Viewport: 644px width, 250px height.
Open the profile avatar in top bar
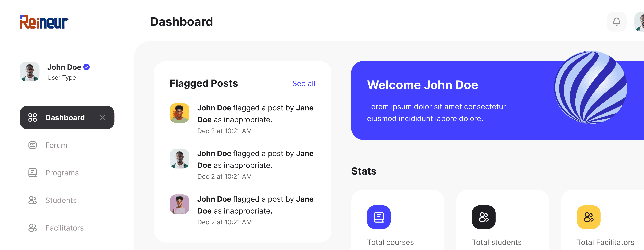click(x=640, y=22)
